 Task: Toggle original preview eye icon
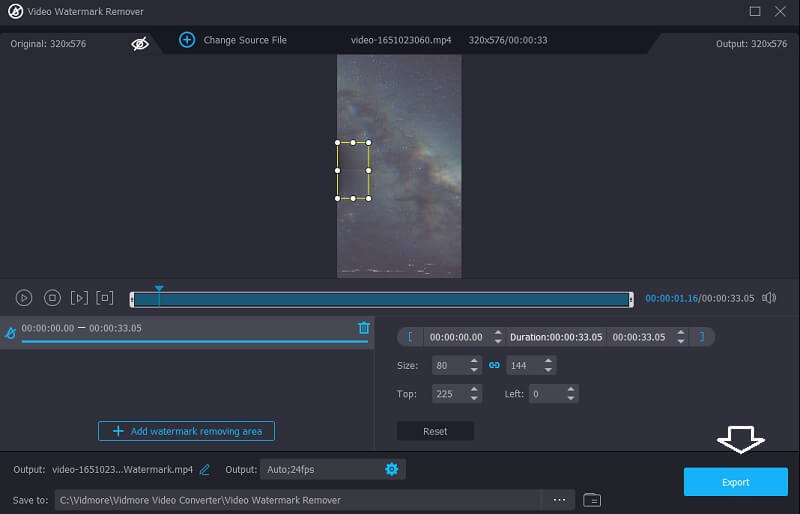click(140, 44)
